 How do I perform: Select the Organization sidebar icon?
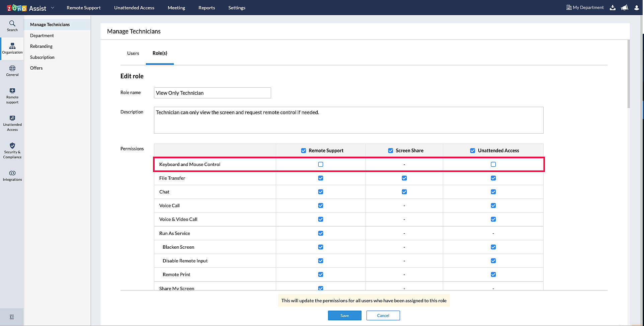(x=12, y=48)
